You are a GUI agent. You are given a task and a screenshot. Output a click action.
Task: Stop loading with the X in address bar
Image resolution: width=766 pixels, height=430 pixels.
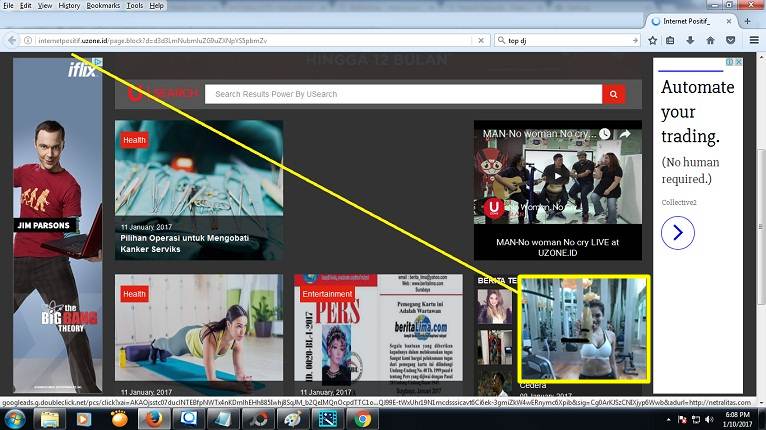481,41
